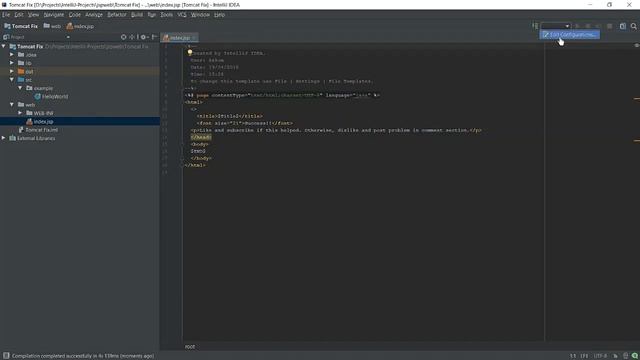Click the Hector inspector icon in the status bar
Image resolution: width=640 pixels, height=360 pixels.
coord(625,356)
